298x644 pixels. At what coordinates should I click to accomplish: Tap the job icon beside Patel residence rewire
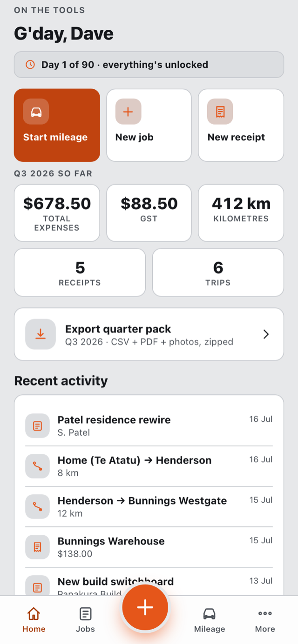(x=37, y=425)
